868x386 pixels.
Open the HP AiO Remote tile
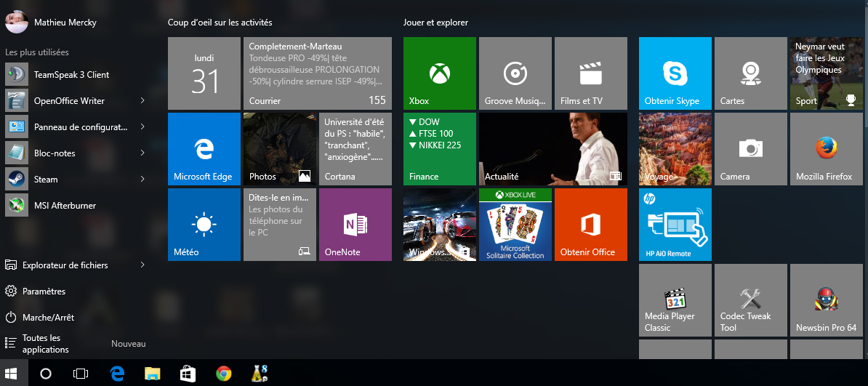675,225
